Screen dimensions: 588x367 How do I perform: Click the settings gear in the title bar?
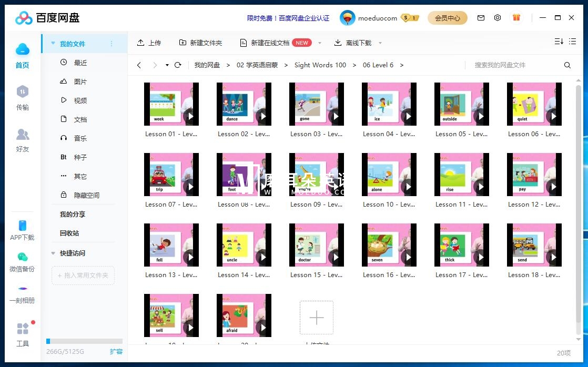pos(498,17)
